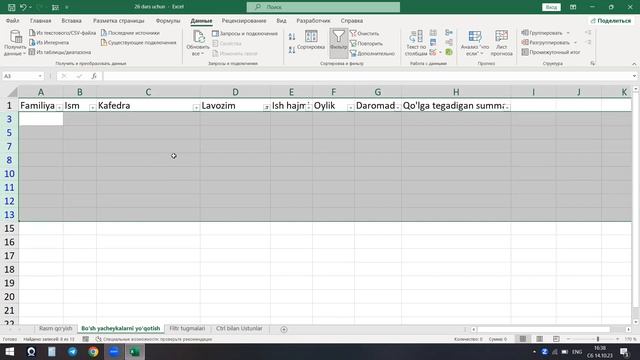The width and height of the screenshot is (640, 360).
Task: Toggle the Фильтр (Filter) funnel button
Action: tap(338, 42)
